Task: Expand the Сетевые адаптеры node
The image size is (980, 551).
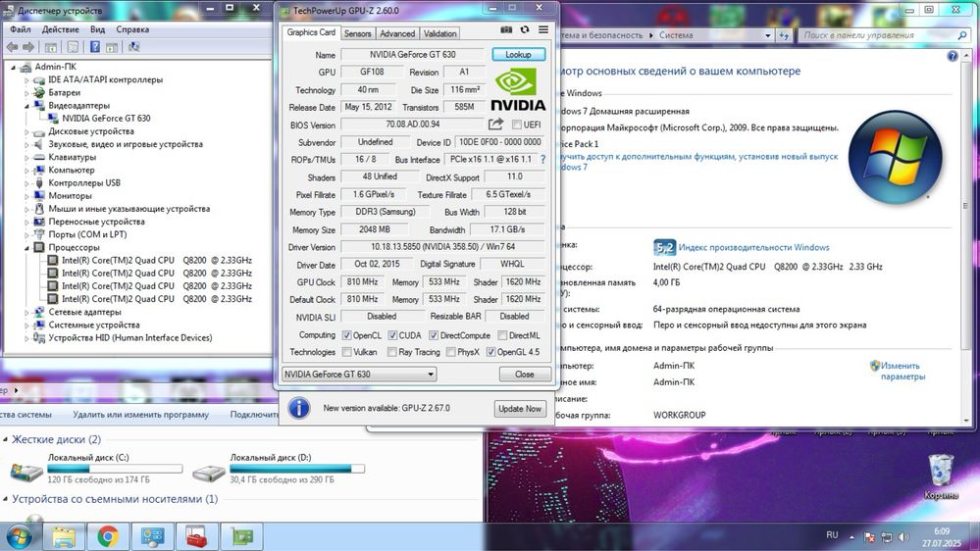Action: point(26,313)
